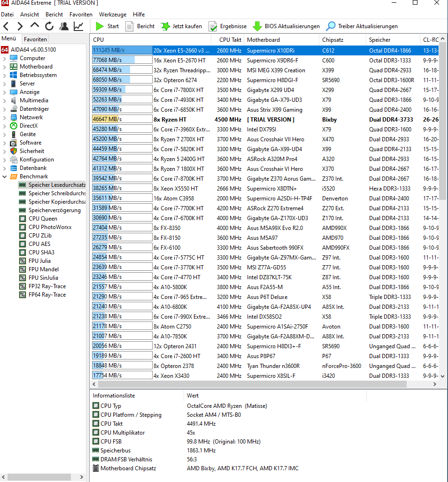Go back with the left arrow

[x=6, y=26]
